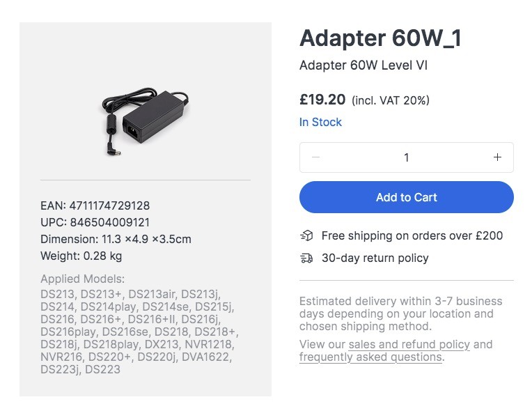Click the In Stock status text
Screen dimensions: 532x411
pos(320,122)
